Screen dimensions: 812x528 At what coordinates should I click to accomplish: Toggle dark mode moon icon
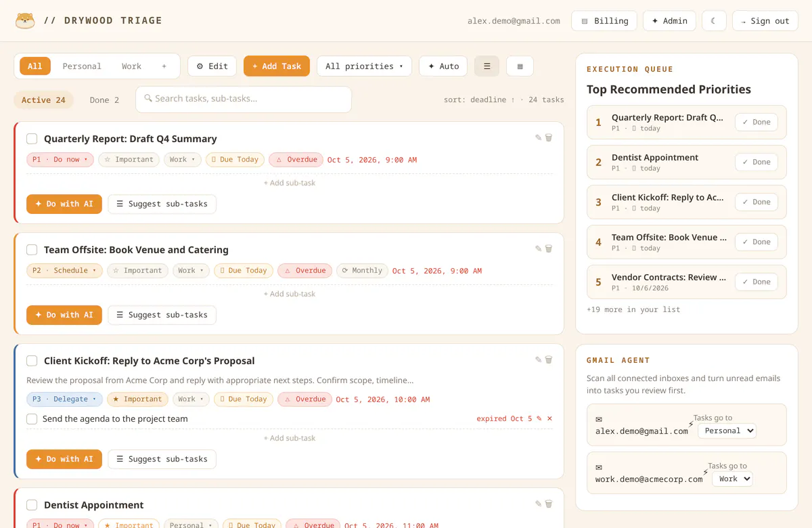(x=714, y=21)
